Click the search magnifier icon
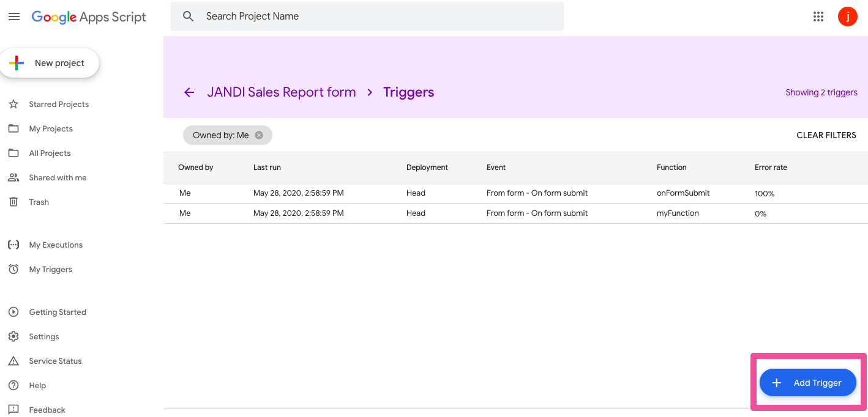Screen dimensions: 868x417 (189, 17)
